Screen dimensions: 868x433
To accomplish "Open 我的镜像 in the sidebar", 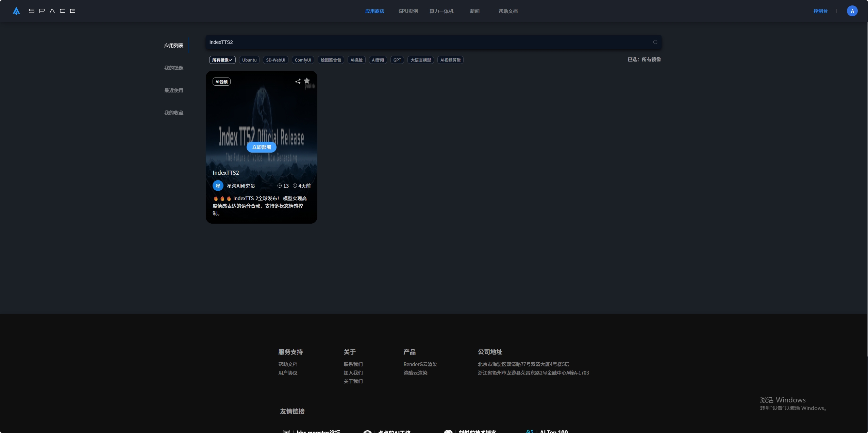I will pyautogui.click(x=173, y=68).
